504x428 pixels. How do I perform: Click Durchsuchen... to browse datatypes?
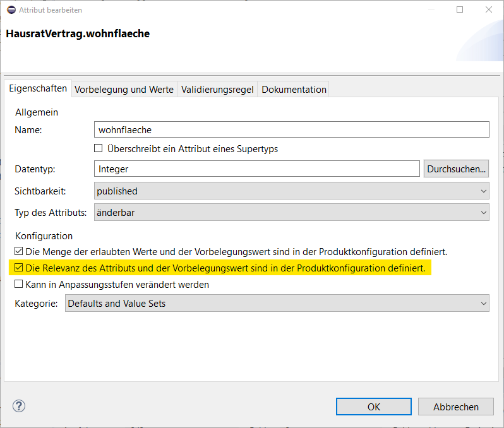pyautogui.click(x=457, y=169)
